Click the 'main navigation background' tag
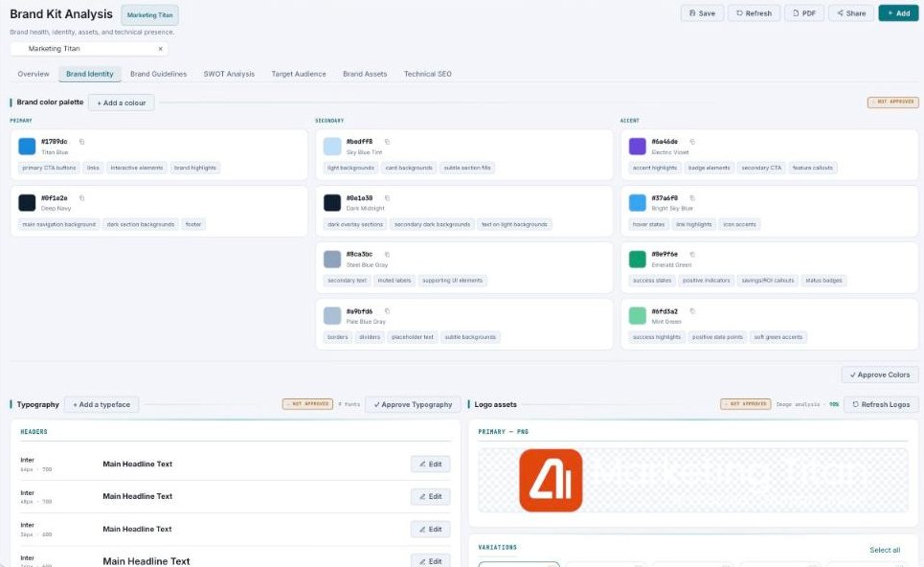This screenshot has width=924, height=567. coord(59,224)
